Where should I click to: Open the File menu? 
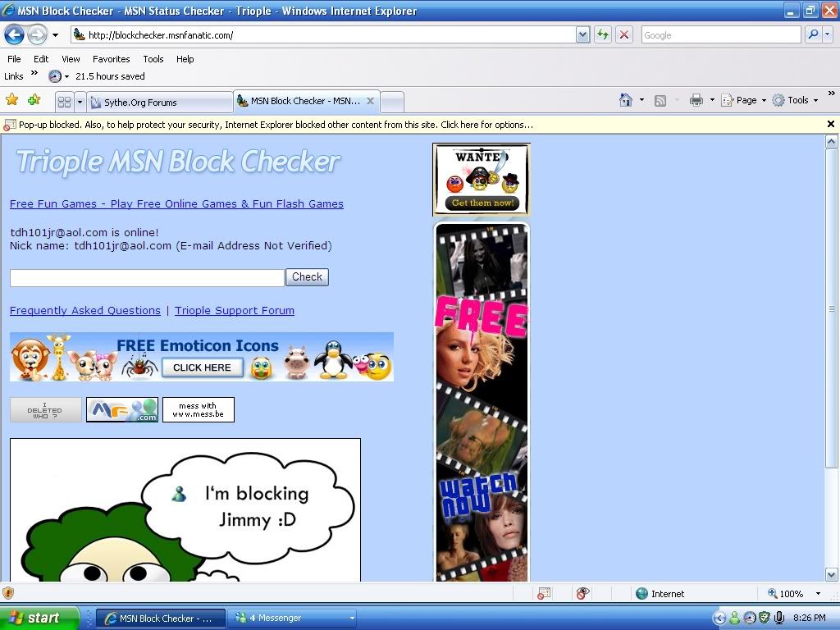pyautogui.click(x=14, y=59)
